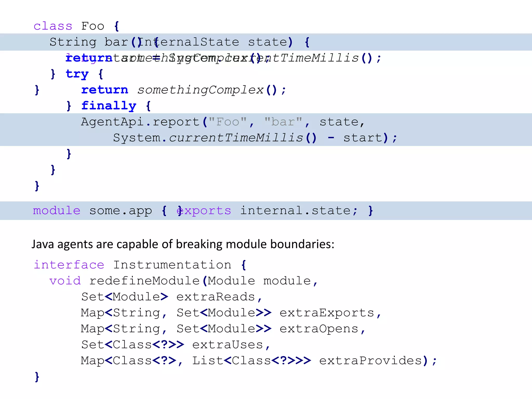532x399 pixels.
Task: Click 'Map<Class<?>, List<Class<?>>>' type text
Action: coord(196,361)
